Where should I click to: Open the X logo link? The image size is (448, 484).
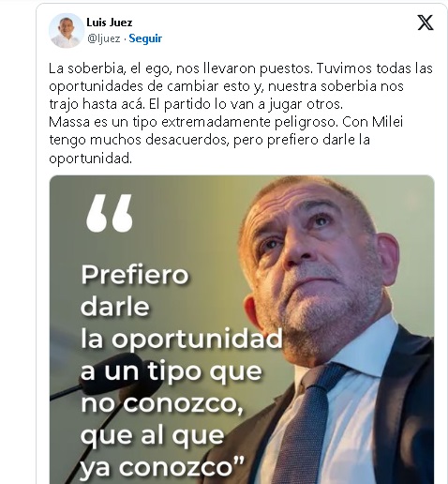click(426, 23)
